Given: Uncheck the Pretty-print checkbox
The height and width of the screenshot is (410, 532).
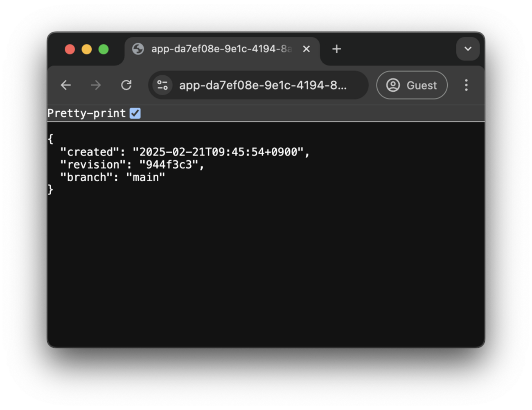Looking at the screenshot, I should [x=135, y=113].
